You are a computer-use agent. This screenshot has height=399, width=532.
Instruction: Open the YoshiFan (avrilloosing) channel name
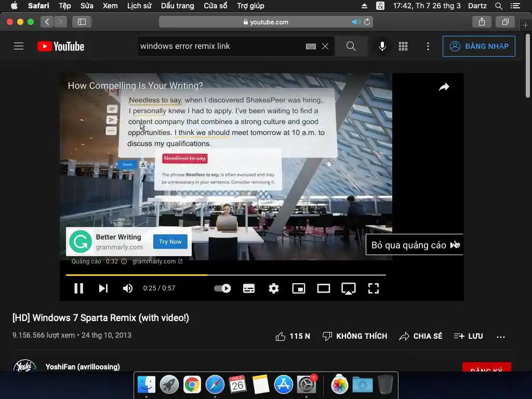(x=83, y=367)
